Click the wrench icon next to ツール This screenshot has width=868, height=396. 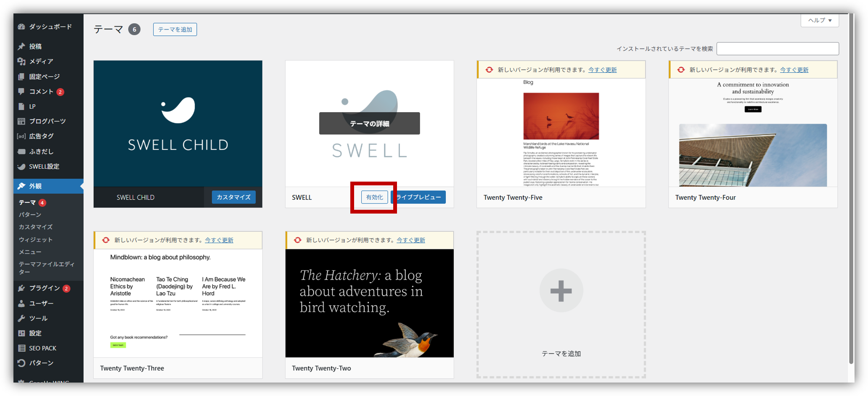coord(21,318)
